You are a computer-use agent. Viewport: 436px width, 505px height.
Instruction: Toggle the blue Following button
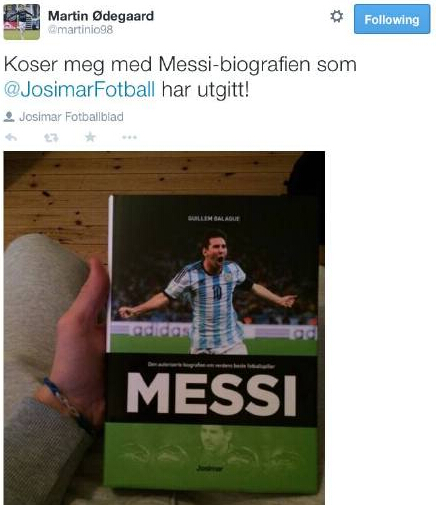pyautogui.click(x=392, y=19)
